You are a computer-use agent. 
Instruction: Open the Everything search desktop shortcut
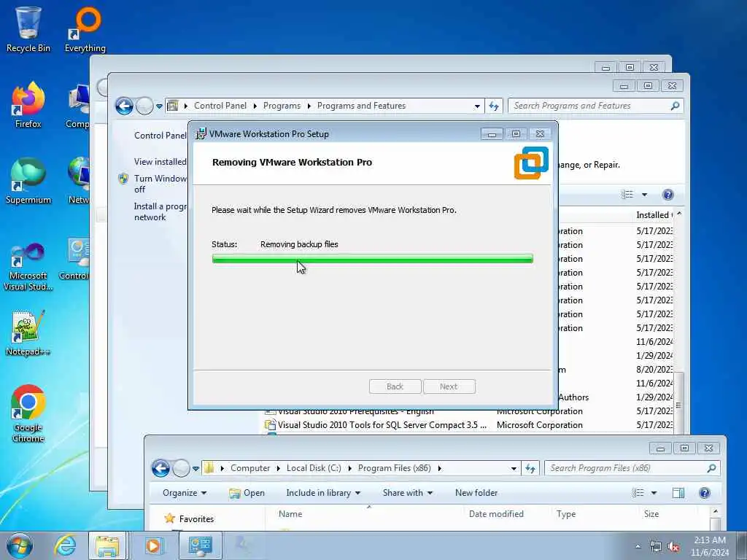click(85, 28)
